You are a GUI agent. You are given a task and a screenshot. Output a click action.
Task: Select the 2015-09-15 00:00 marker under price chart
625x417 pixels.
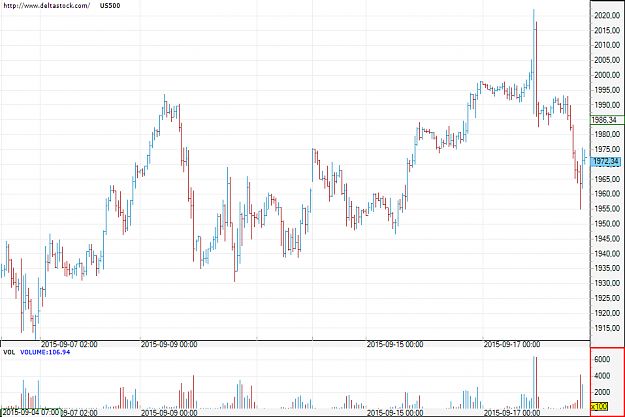coord(395,344)
